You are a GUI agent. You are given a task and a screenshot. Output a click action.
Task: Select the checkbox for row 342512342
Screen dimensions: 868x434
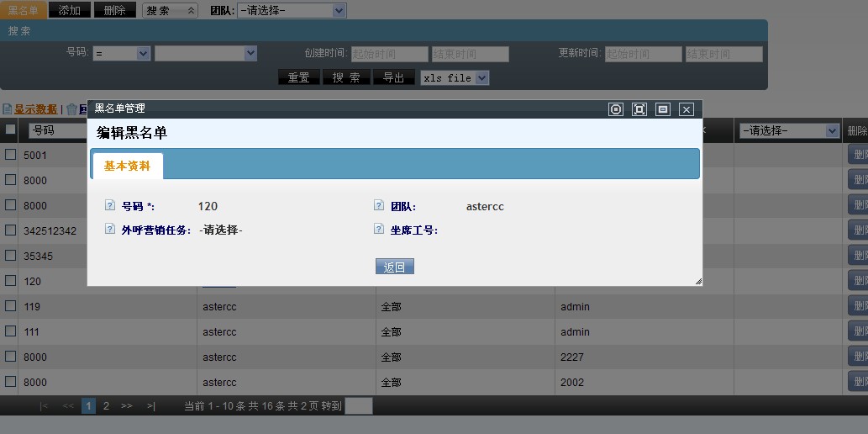click(x=10, y=230)
